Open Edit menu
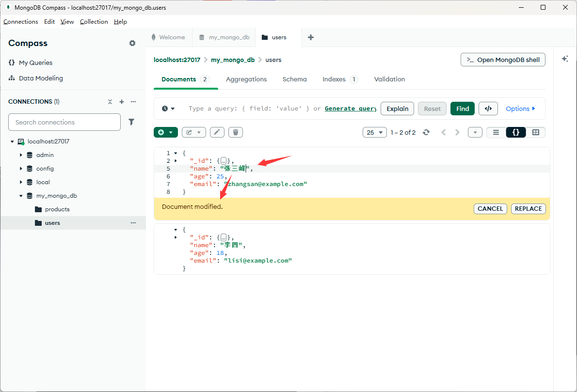Viewport: 577px width, 392px height. (49, 22)
